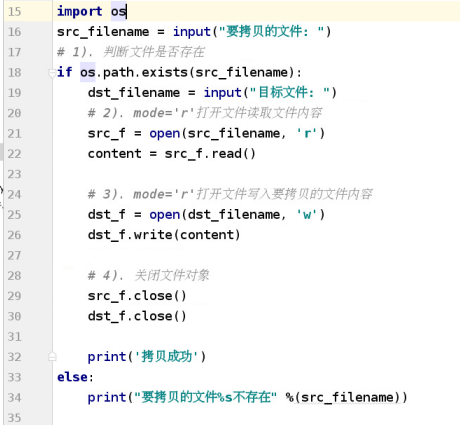Click 'dst_f.write(content)' on line 26
Image resolution: width=460 pixels, height=425 pixels.
click(x=164, y=235)
